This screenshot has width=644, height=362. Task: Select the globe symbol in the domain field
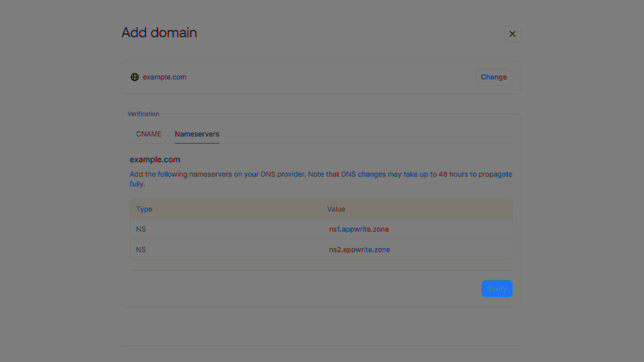(134, 77)
